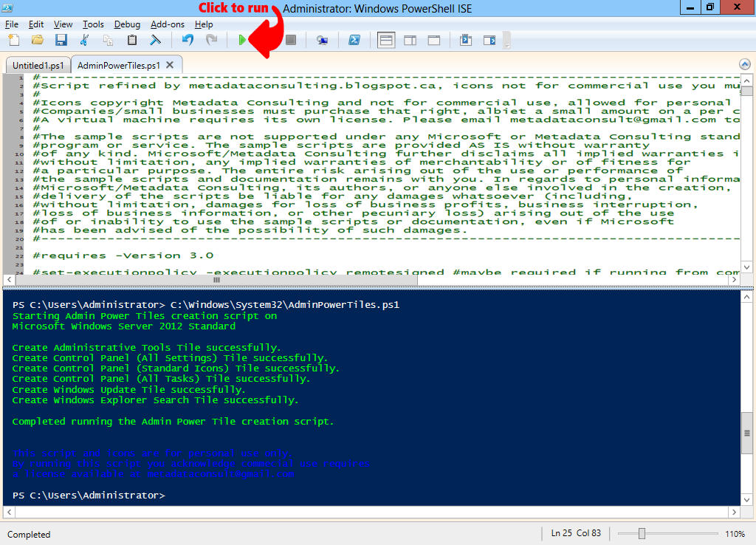This screenshot has width=756, height=545.
Task: Select the AdminPowerTiles.ps1 tab
Action: tap(119, 66)
